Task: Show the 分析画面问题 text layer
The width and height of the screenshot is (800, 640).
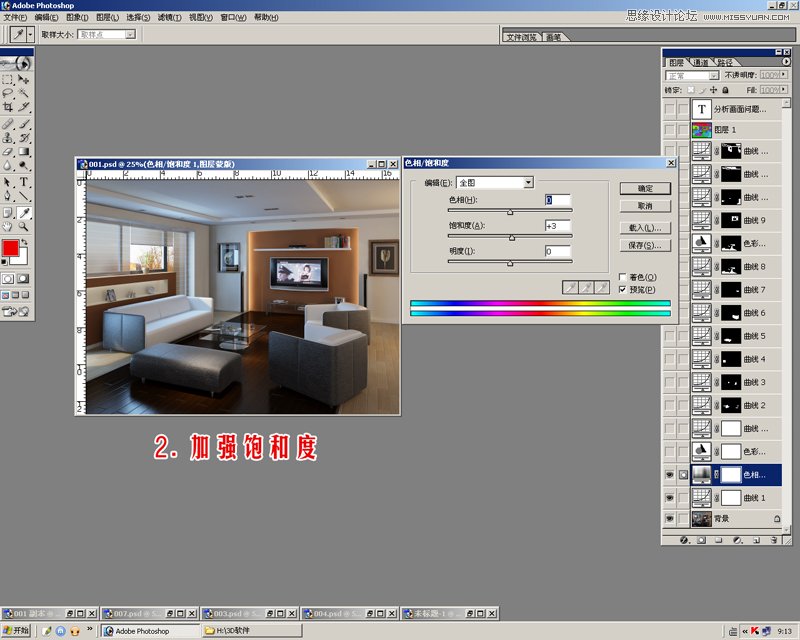Action: click(x=669, y=108)
